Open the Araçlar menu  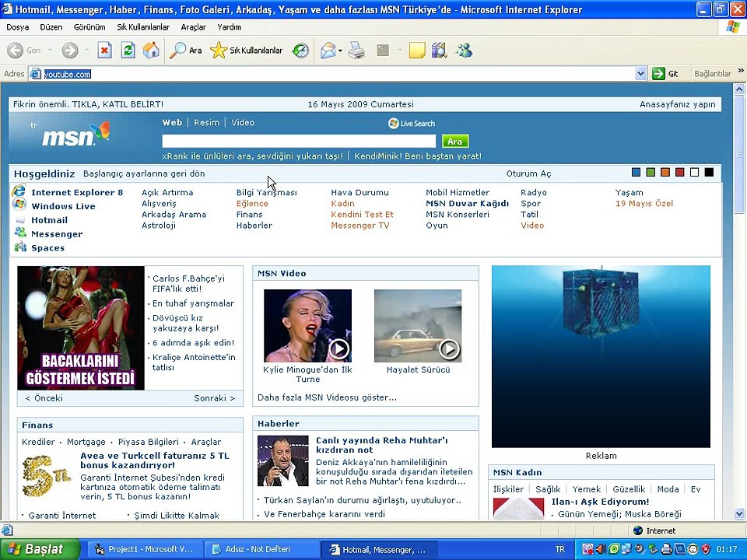click(x=194, y=27)
